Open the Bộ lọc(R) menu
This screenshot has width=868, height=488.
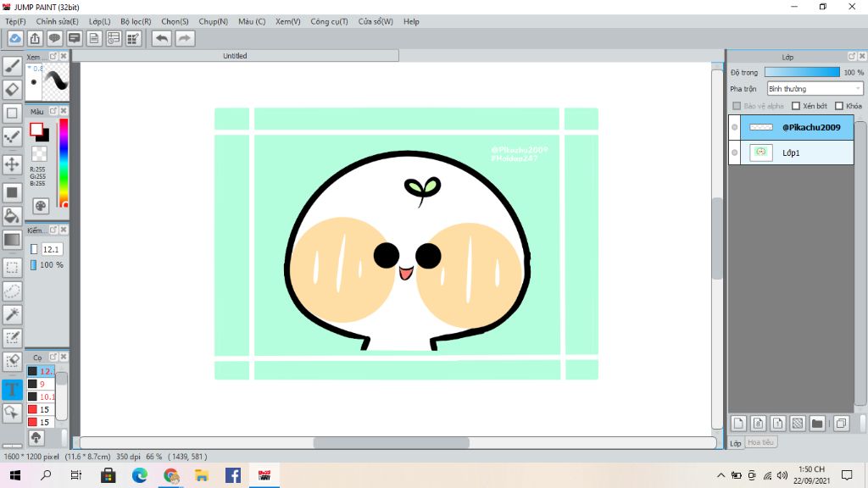tap(136, 21)
